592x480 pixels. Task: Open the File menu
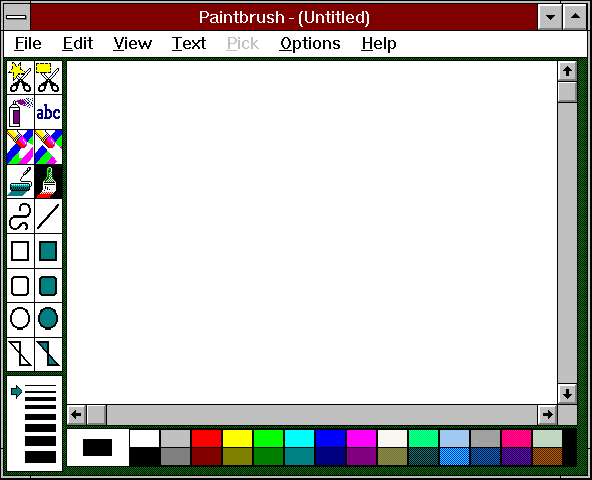click(28, 43)
